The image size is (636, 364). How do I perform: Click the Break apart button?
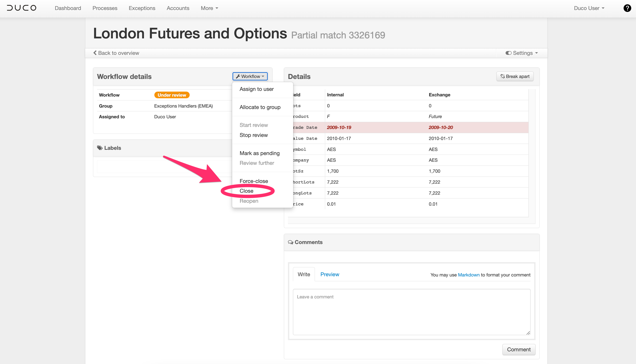coord(515,76)
